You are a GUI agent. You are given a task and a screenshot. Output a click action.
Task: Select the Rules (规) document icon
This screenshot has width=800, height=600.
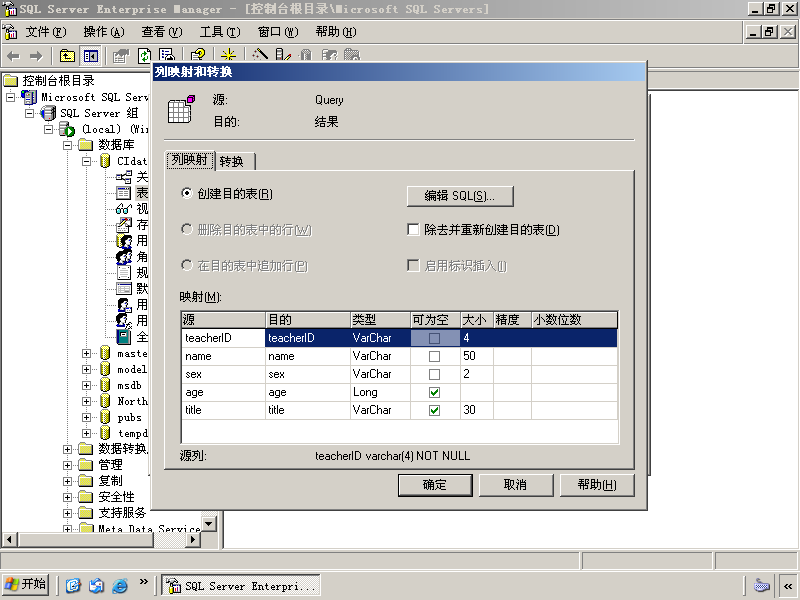(124, 272)
